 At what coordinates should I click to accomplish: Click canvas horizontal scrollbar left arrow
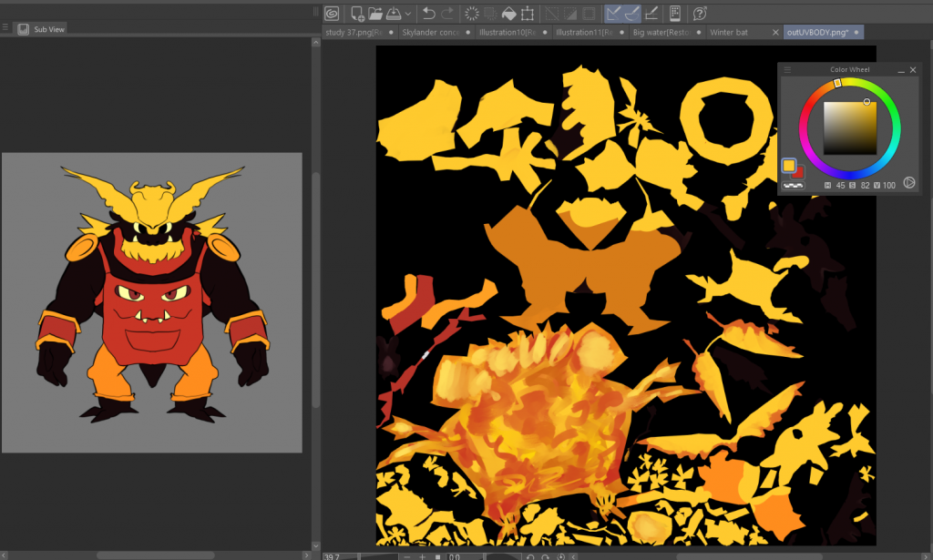click(x=574, y=556)
